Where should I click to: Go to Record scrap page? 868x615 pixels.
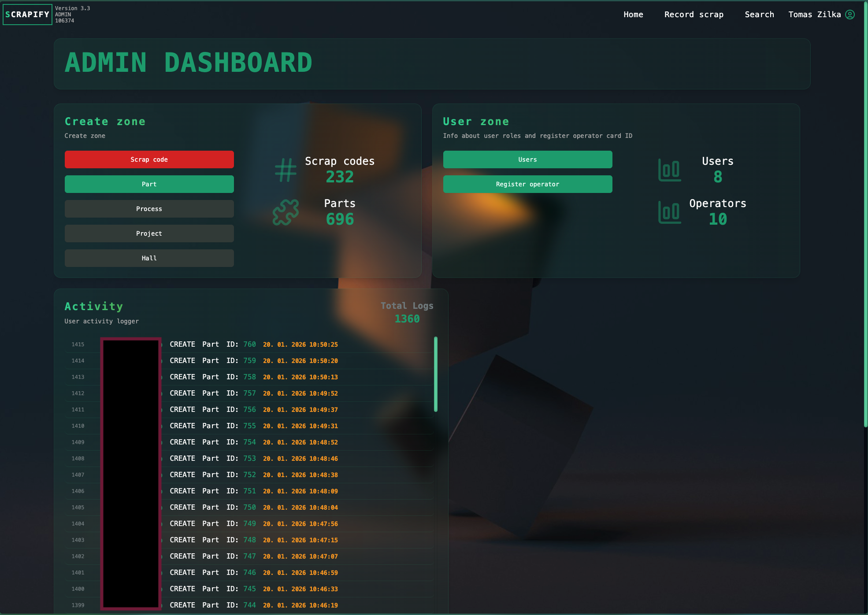[694, 15]
